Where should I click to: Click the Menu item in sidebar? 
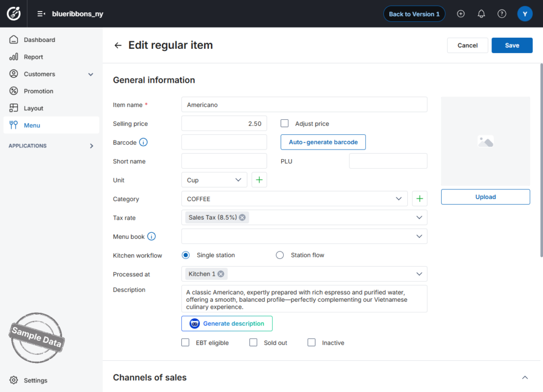tap(51, 125)
